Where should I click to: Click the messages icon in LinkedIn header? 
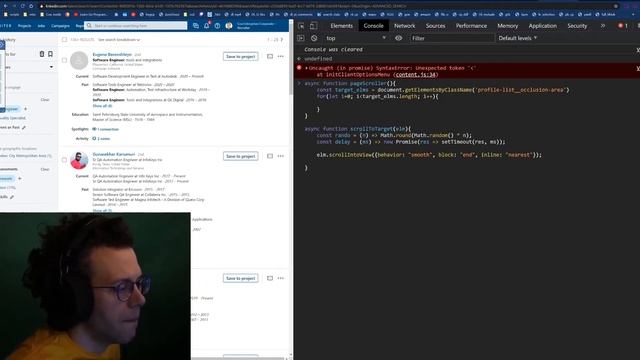(196, 26)
